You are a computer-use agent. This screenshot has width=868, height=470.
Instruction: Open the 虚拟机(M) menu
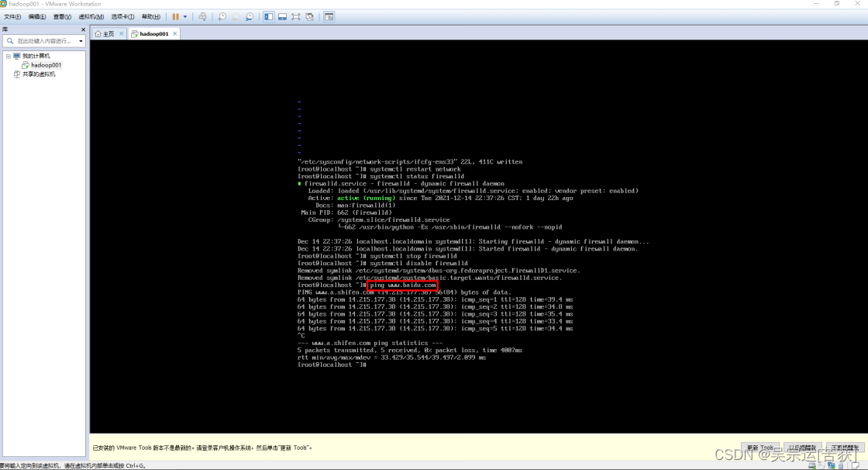(x=91, y=16)
